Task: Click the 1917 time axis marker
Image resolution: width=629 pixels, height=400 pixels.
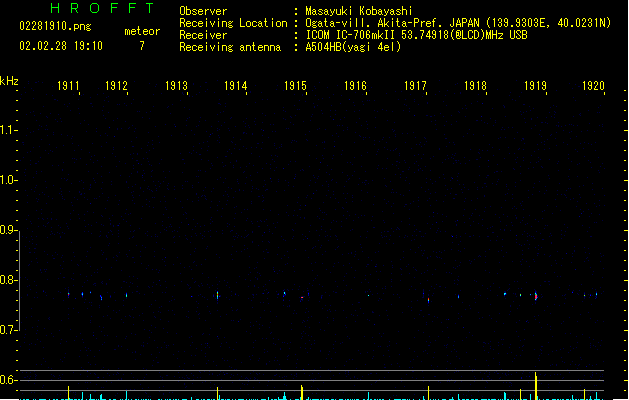Action: (415, 86)
